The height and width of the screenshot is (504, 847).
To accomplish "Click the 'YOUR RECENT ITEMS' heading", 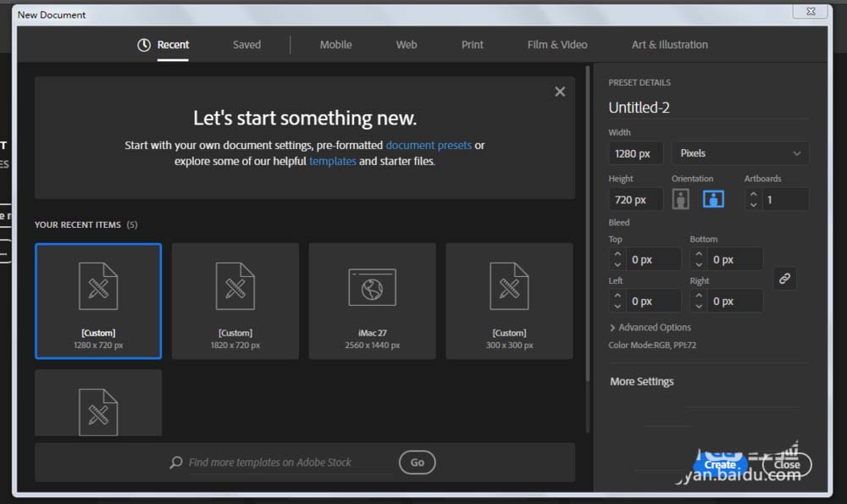I will [78, 224].
